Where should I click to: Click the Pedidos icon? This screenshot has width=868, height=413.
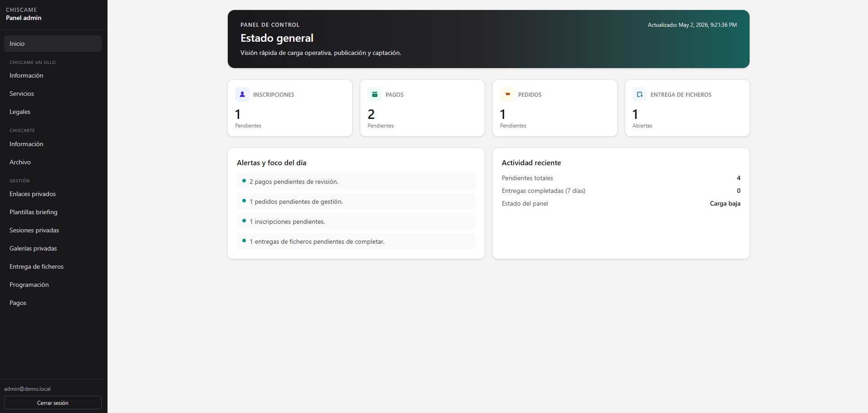(x=507, y=94)
